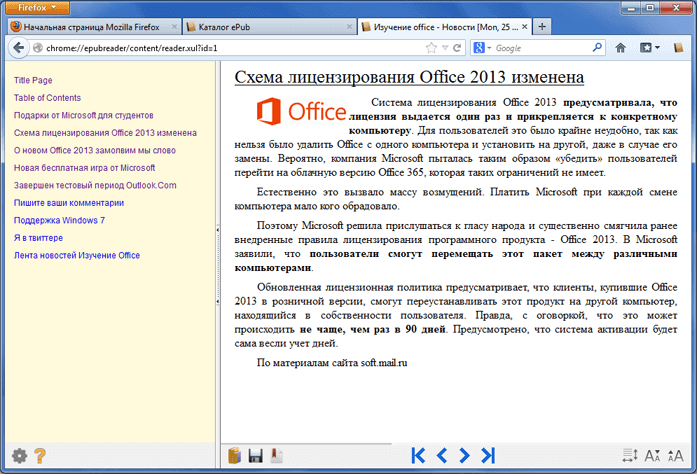
Task: Go to the Firefox home page
Action: point(621,48)
